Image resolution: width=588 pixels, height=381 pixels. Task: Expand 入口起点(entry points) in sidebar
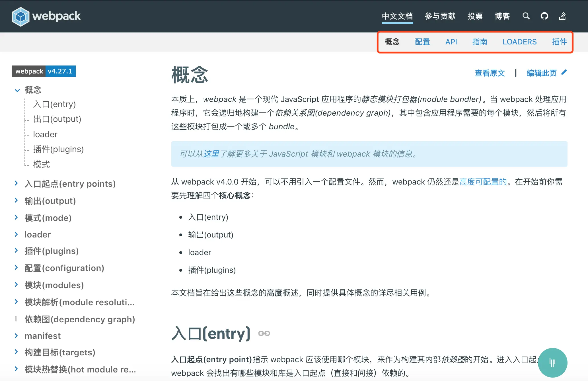pyautogui.click(x=16, y=183)
